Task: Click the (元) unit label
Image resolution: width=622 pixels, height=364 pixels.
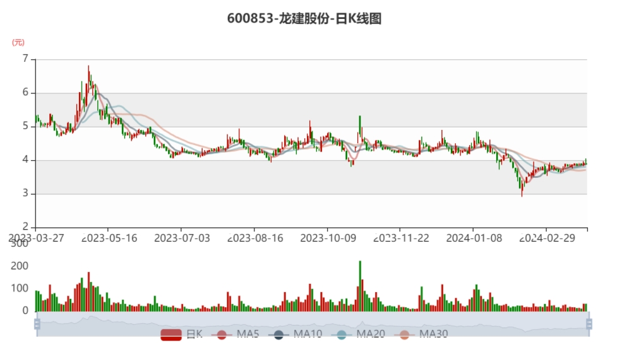Action: pyautogui.click(x=18, y=42)
